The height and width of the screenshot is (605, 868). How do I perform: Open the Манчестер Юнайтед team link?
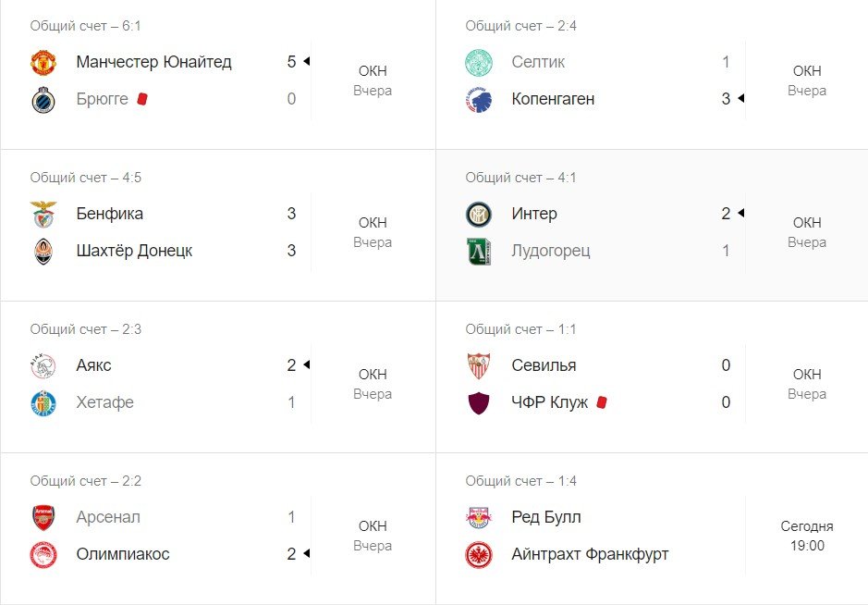153,63
